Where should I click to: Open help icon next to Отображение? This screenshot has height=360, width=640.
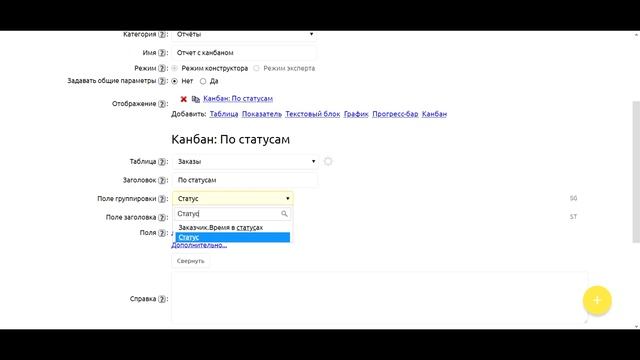pos(162,104)
